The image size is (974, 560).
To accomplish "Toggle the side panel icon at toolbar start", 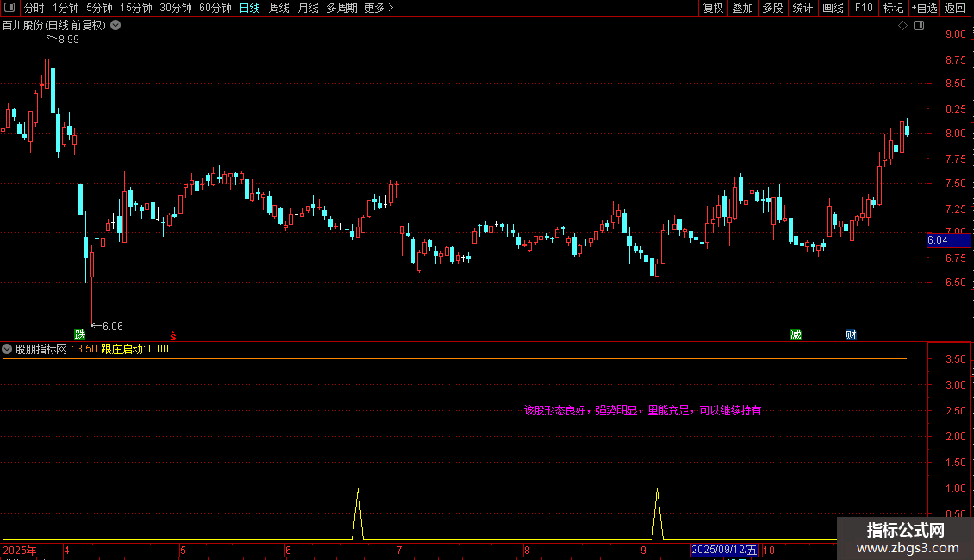I will pos(9,8).
